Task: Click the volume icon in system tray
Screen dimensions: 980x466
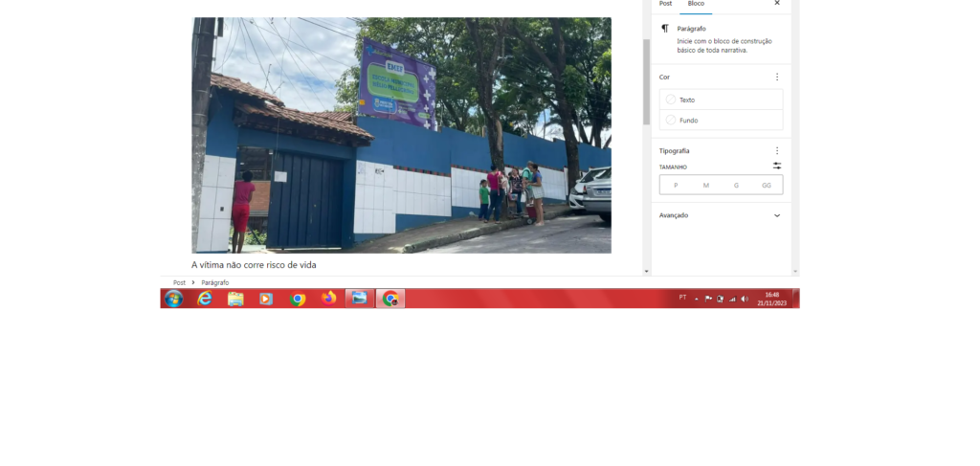Action: [745, 299]
